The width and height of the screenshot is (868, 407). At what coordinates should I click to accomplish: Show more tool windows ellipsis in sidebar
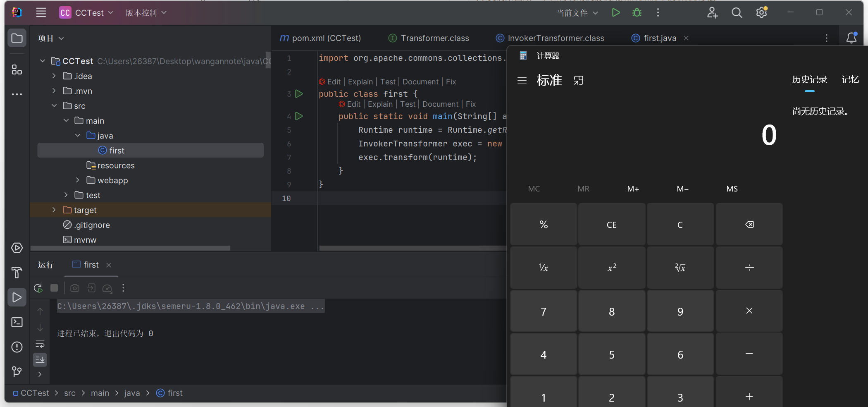pyautogui.click(x=17, y=94)
